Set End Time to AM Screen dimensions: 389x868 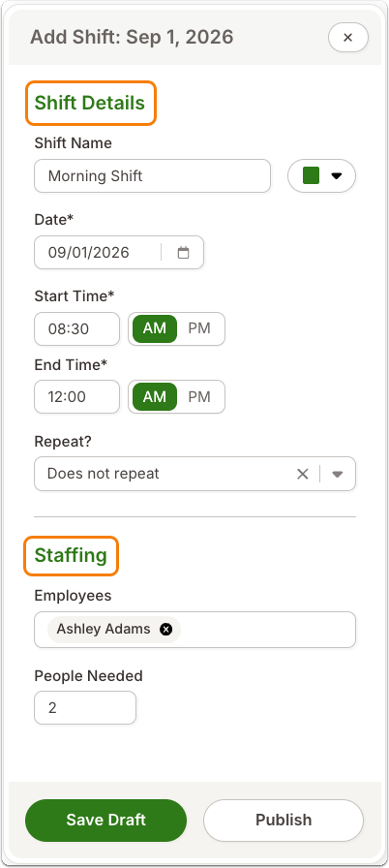point(155,397)
